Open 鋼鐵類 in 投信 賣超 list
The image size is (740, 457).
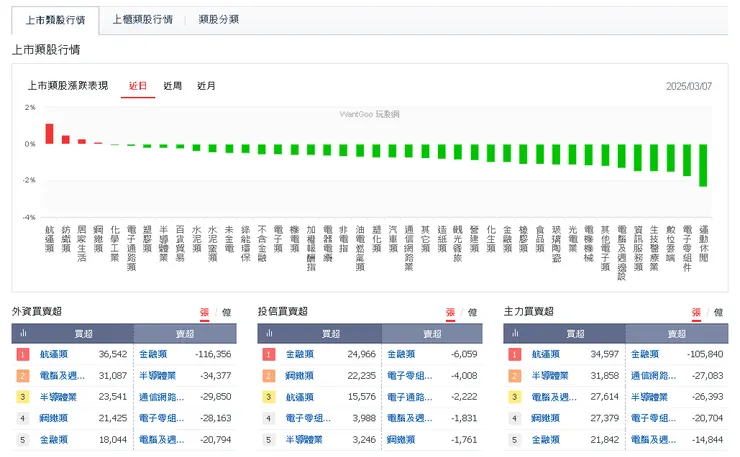(x=401, y=440)
